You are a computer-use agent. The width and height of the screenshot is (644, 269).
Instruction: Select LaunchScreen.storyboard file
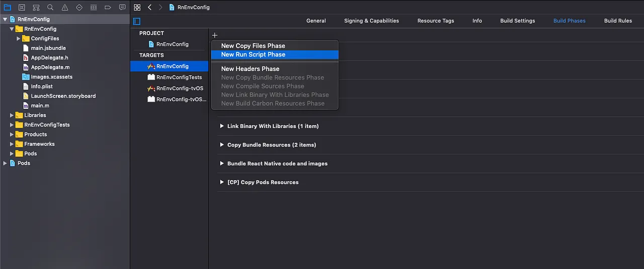tap(63, 96)
